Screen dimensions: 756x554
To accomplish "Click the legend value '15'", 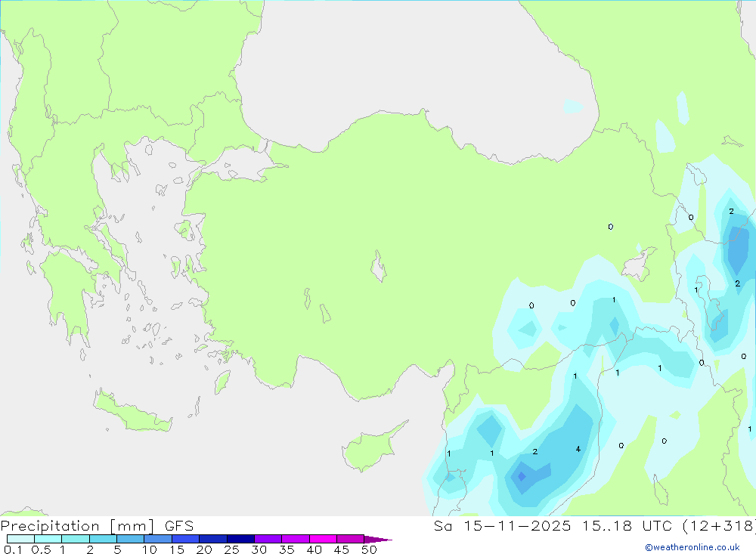I will point(177,549).
